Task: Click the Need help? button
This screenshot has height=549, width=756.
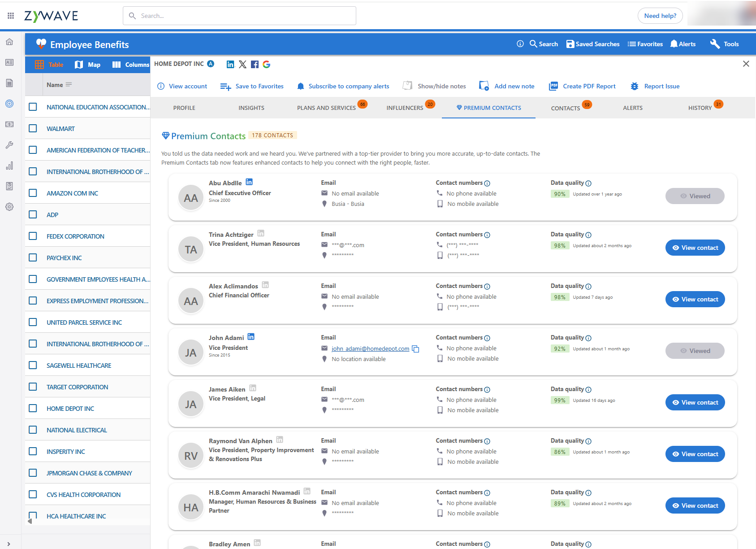Action: click(x=660, y=16)
